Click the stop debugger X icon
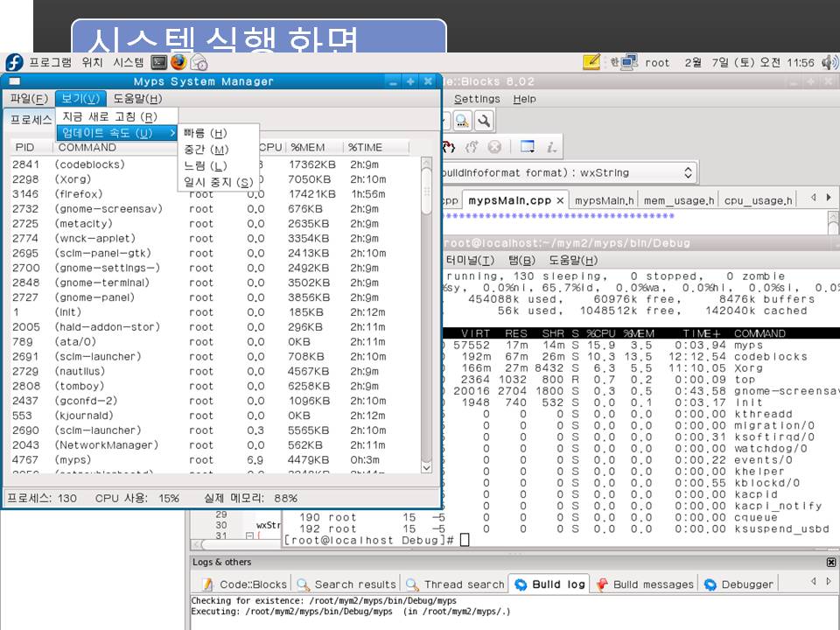Screen dimensions: 840x630 tap(494, 146)
